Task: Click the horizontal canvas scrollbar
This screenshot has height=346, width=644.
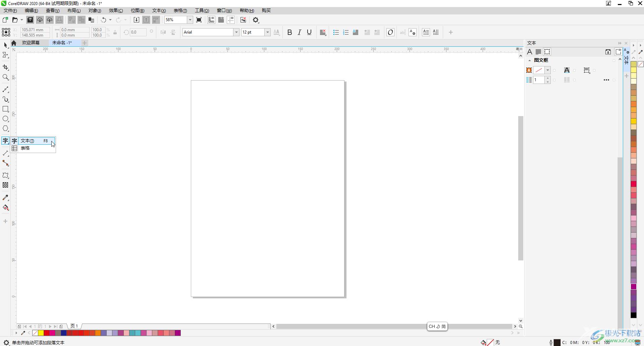Action: [x=394, y=326]
